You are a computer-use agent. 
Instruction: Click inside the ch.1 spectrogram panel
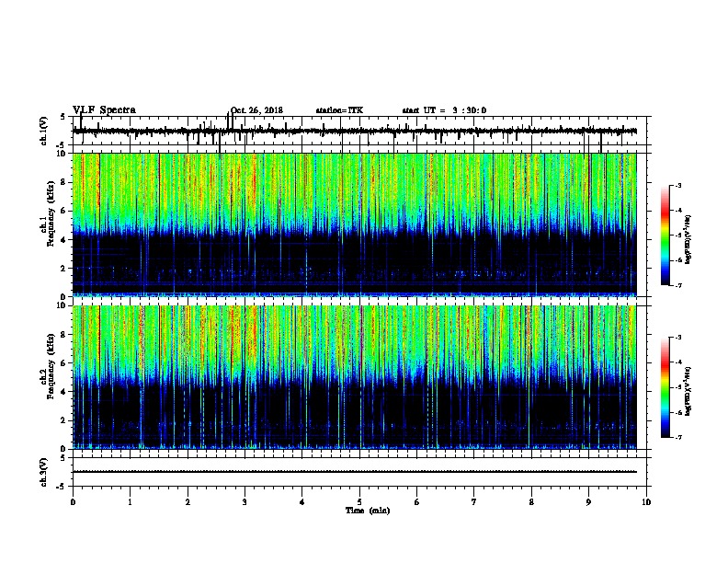tap(359, 224)
